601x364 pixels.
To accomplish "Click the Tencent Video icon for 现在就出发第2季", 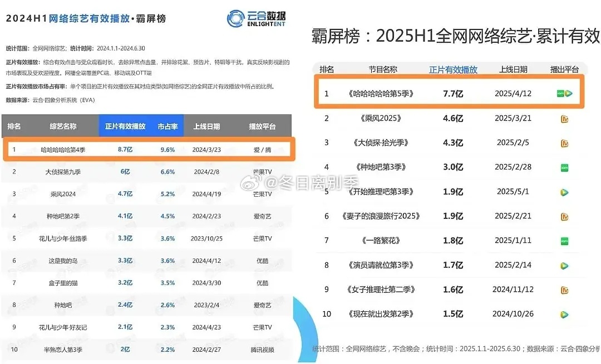I will (565, 315).
